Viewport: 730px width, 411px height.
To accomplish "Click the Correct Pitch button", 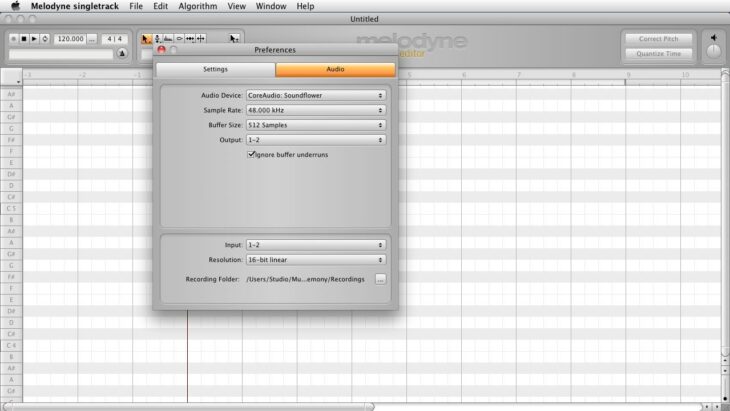I will 658,39.
